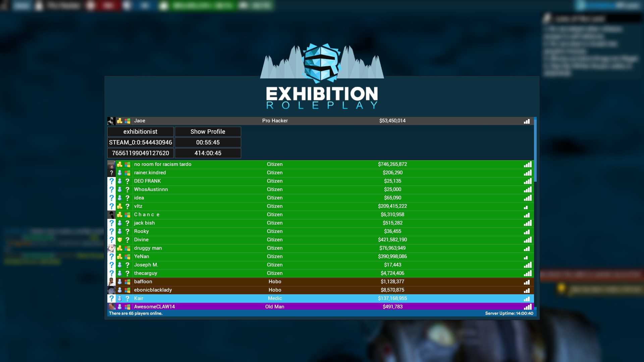Screen dimensions: 644x362
Task: Click the user icon on ebonicblacklady row
Action: [x=120, y=290]
